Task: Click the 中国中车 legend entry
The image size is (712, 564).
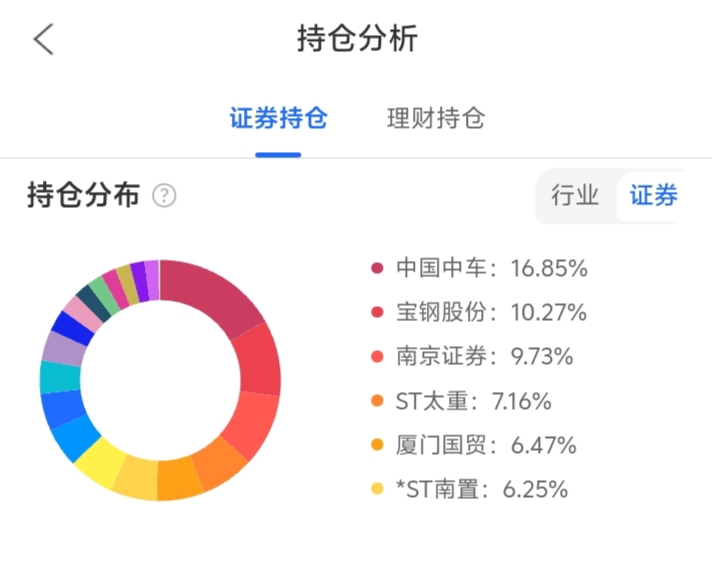Action: pyautogui.click(x=490, y=268)
